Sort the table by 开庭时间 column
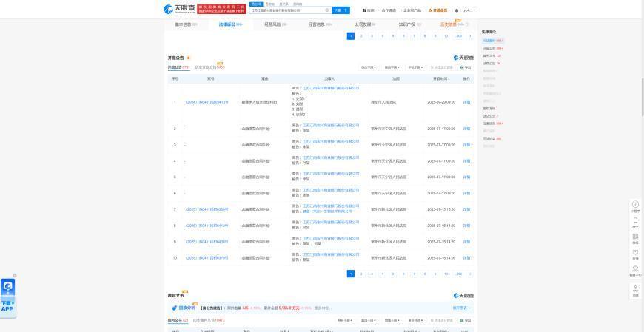The image size is (644, 332). 441,78
